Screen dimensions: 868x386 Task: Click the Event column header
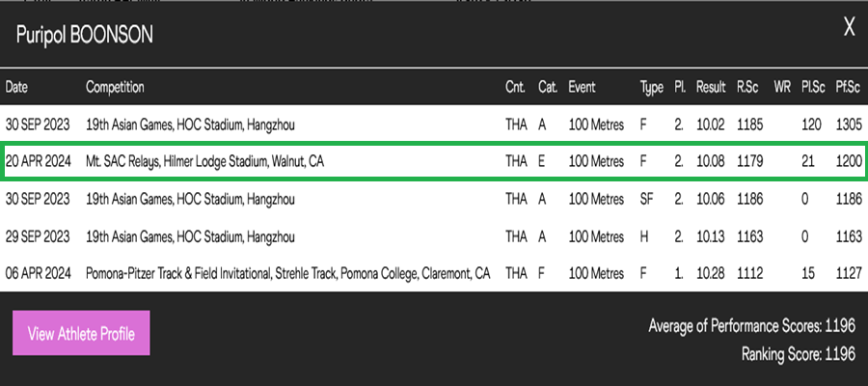[x=582, y=87]
